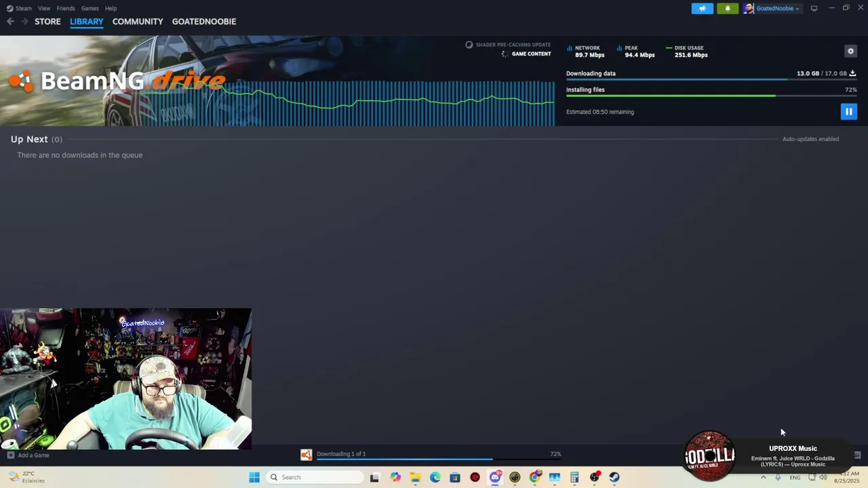Viewport: 868px width, 488px height.
Task: Click the plus icon beside Add a Game
Action: click(x=10, y=455)
